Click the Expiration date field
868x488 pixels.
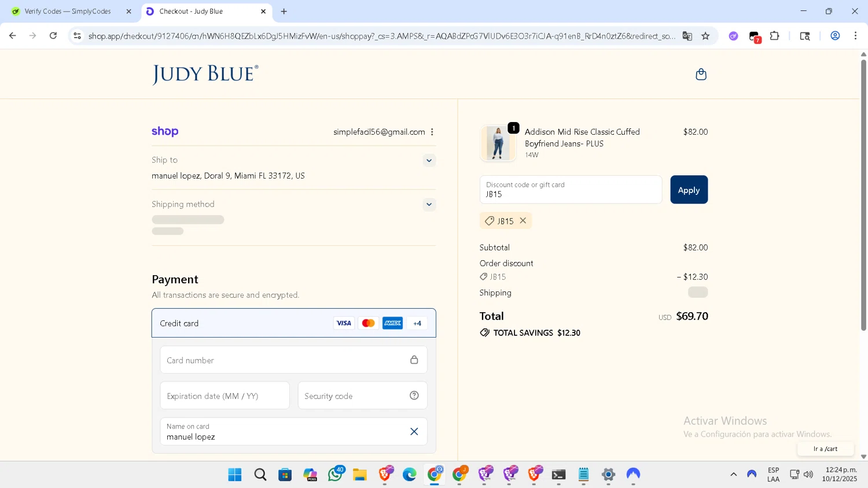225,395
